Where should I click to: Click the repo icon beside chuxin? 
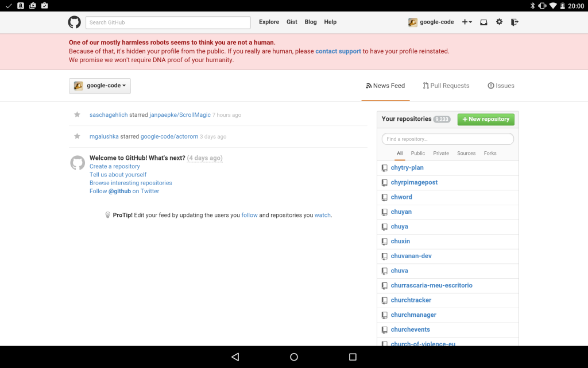384,241
